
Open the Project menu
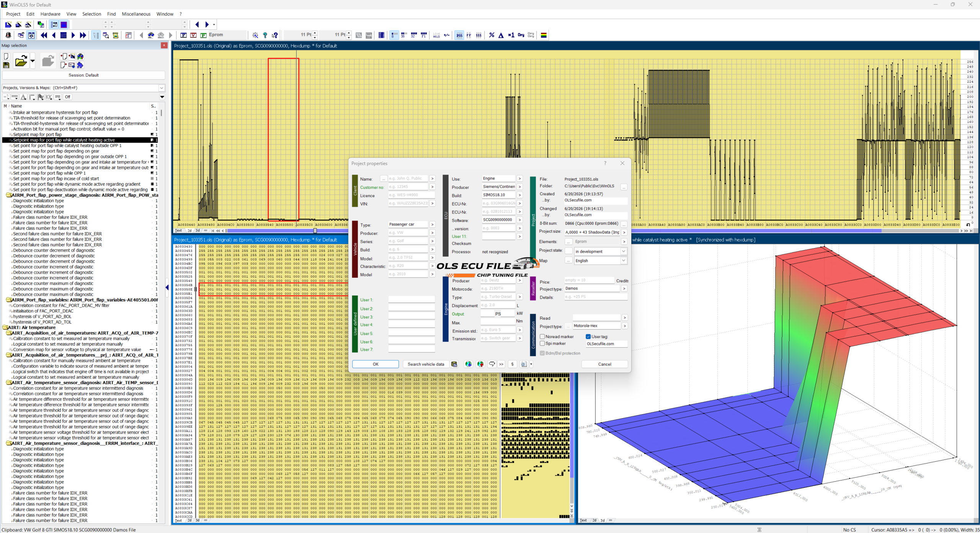click(x=13, y=14)
